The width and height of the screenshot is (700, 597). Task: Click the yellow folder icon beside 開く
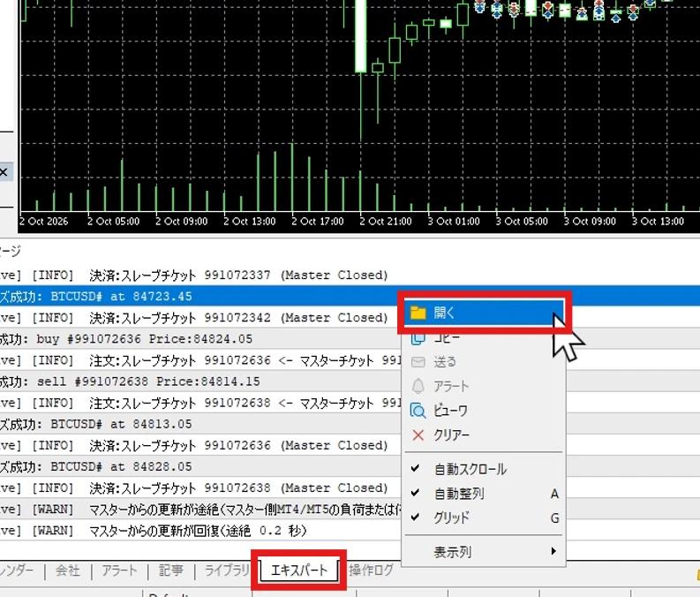coord(418,313)
